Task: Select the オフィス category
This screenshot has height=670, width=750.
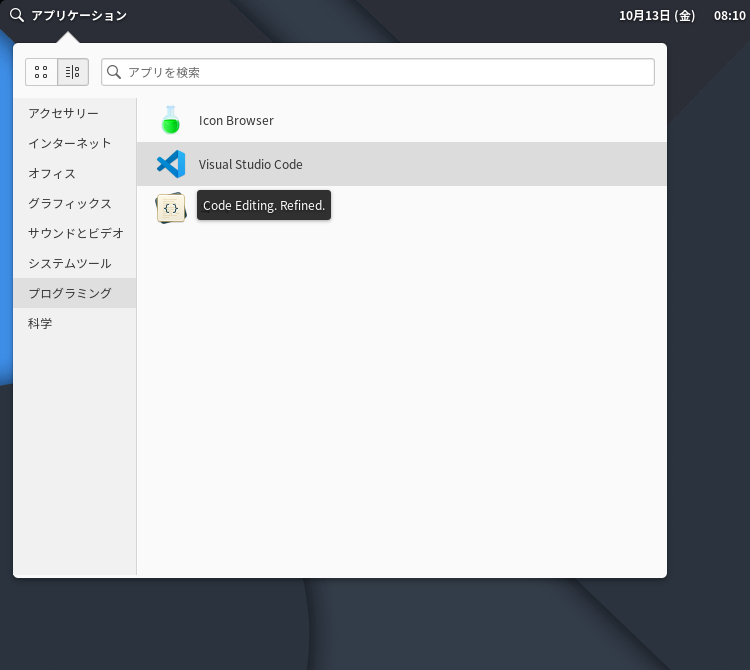Action: click(x=75, y=174)
